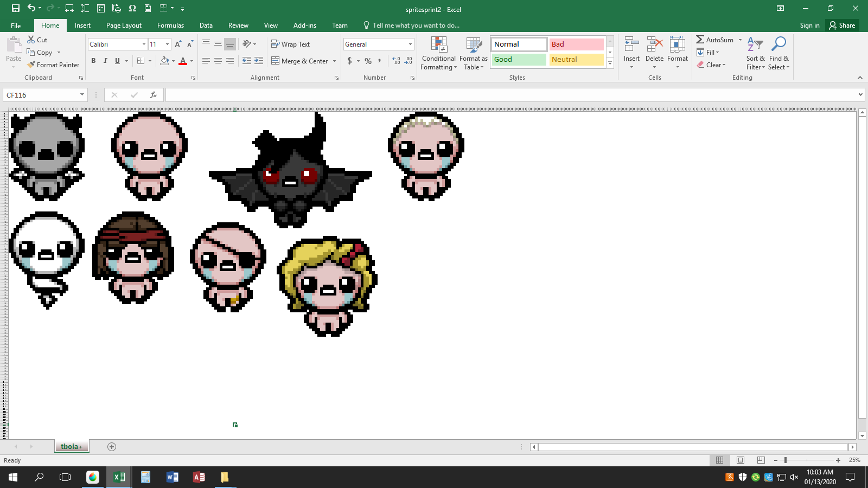The image size is (868, 488).
Task: Click the Insert Function fx button
Action: (154, 95)
